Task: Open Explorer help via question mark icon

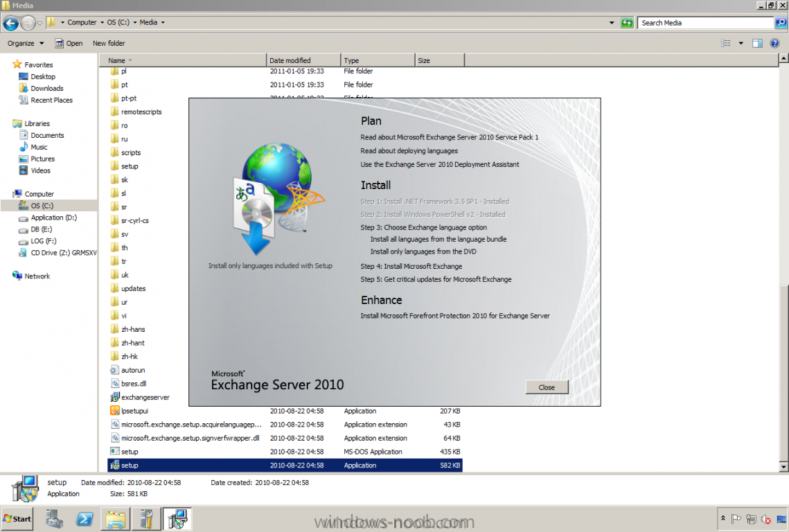Action: click(775, 43)
